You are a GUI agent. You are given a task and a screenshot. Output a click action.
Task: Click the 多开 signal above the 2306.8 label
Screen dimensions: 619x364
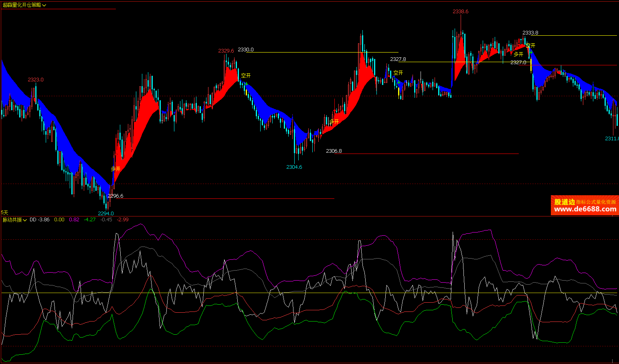coord(334,121)
